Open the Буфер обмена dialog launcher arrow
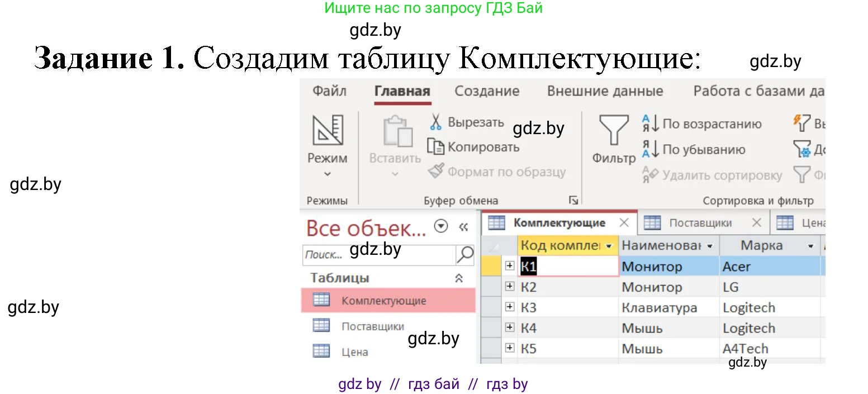This screenshot has height=394, width=868. pos(573,200)
